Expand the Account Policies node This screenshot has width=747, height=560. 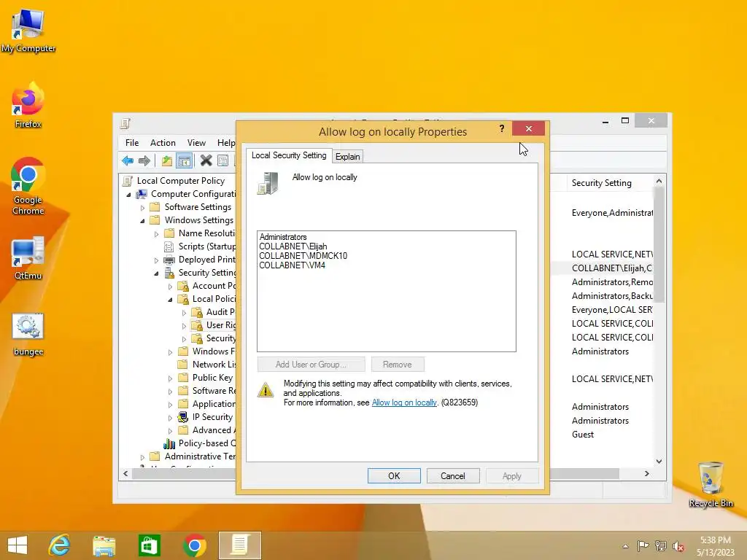click(x=170, y=287)
